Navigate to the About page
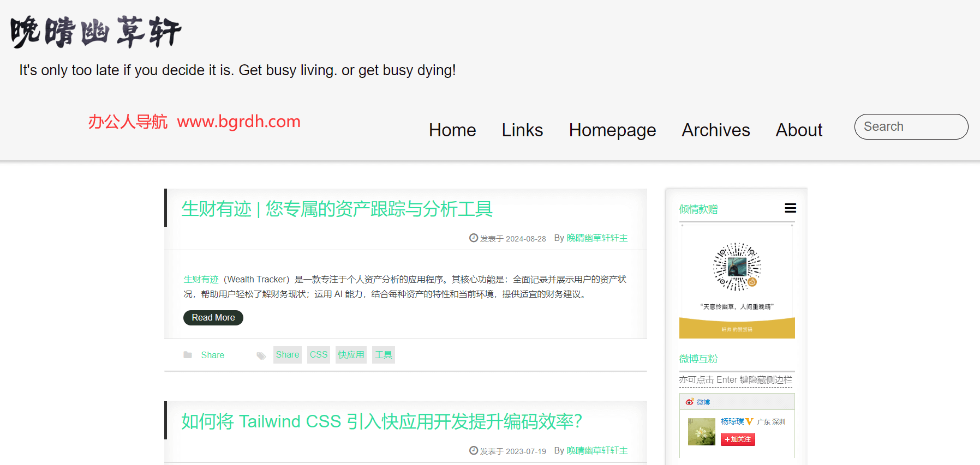The height and width of the screenshot is (465, 980). point(798,130)
